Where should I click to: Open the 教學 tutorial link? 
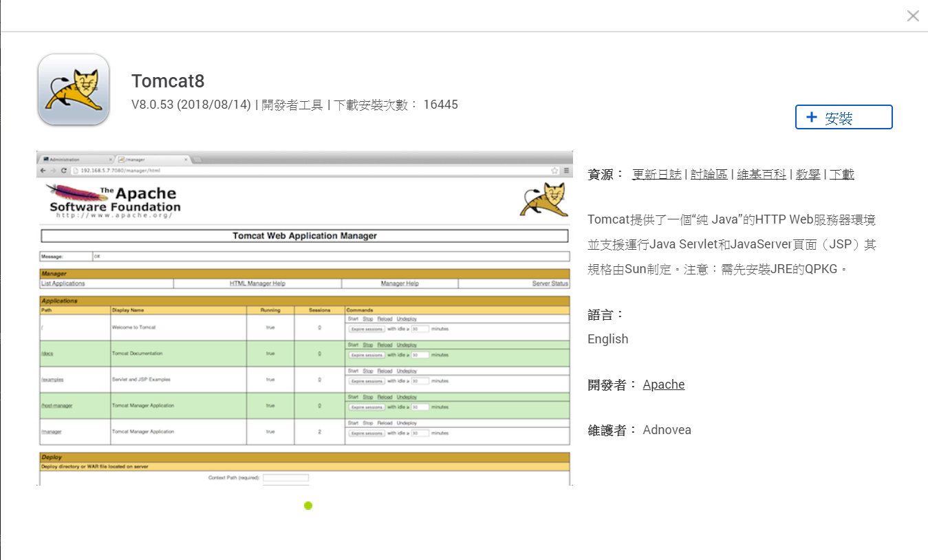click(808, 175)
